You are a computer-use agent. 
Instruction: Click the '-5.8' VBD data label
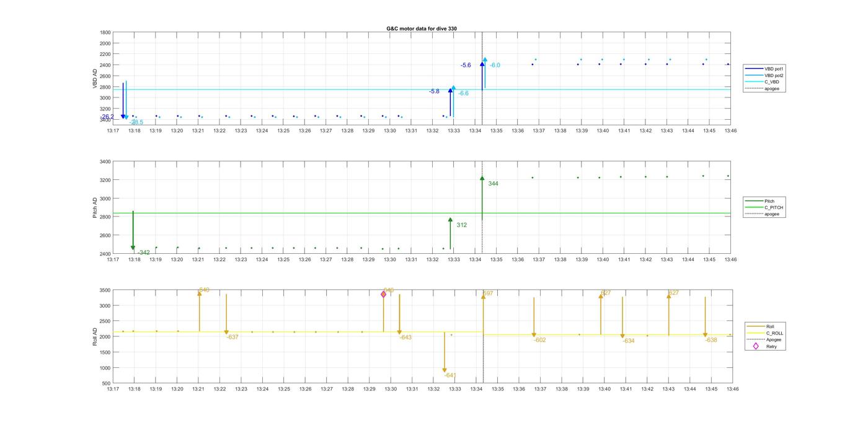tap(434, 91)
